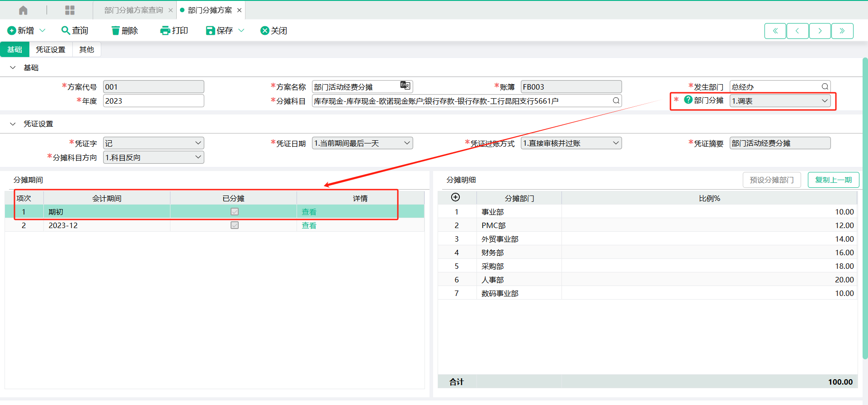Click the 会计期间 column header
The image size is (868, 405).
tap(107, 198)
